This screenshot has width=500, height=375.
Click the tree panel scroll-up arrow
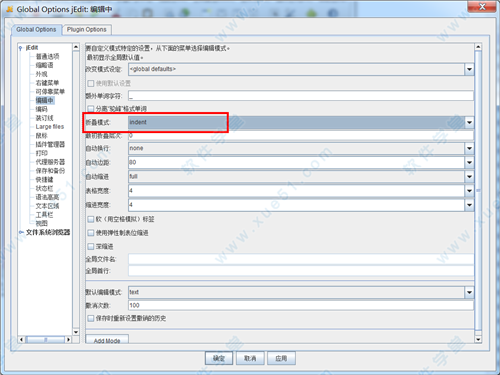click(x=76, y=47)
